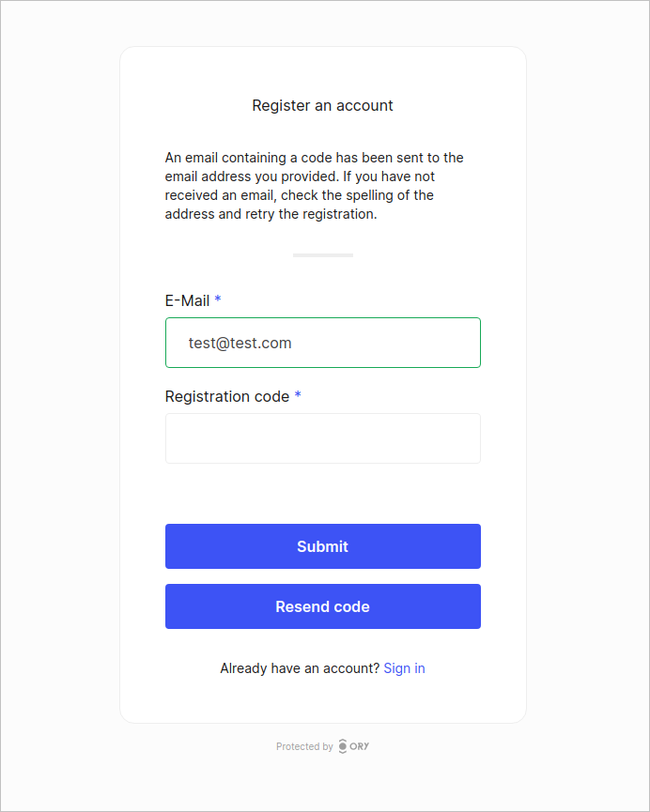This screenshot has width=650, height=812.
Task: Place cursor in the test@test.com text
Action: click(240, 343)
